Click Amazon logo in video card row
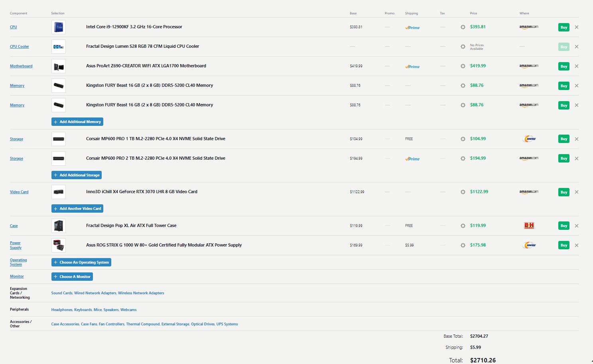593x364 pixels. pos(529,192)
